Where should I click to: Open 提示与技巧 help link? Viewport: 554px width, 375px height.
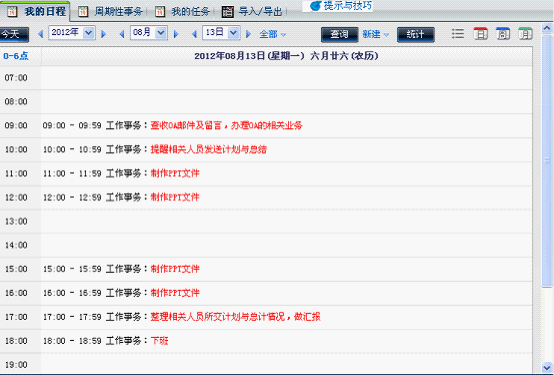tap(348, 6)
